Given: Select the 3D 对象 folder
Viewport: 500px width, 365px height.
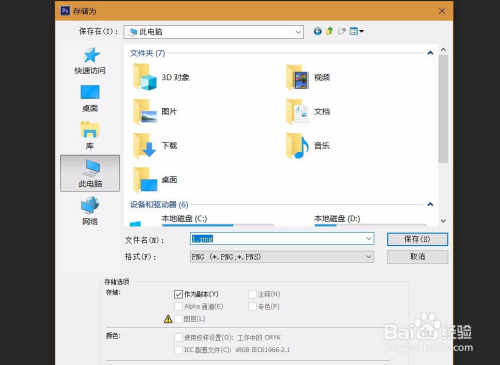Looking at the screenshot, I should (x=162, y=77).
